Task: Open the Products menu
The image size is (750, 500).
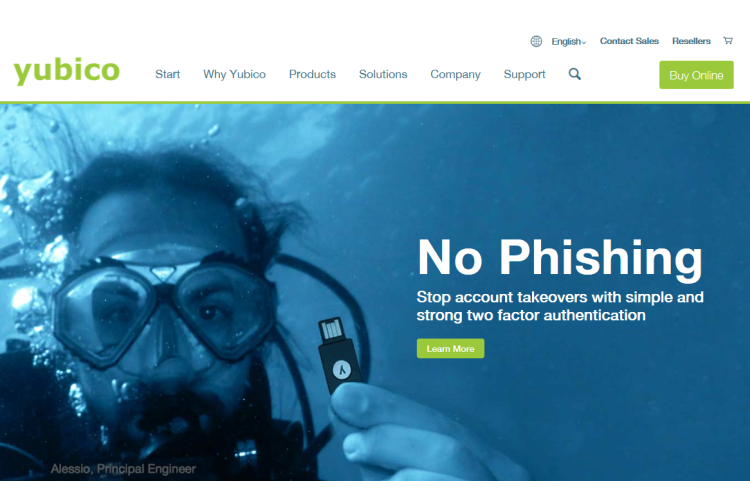Action: (312, 74)
